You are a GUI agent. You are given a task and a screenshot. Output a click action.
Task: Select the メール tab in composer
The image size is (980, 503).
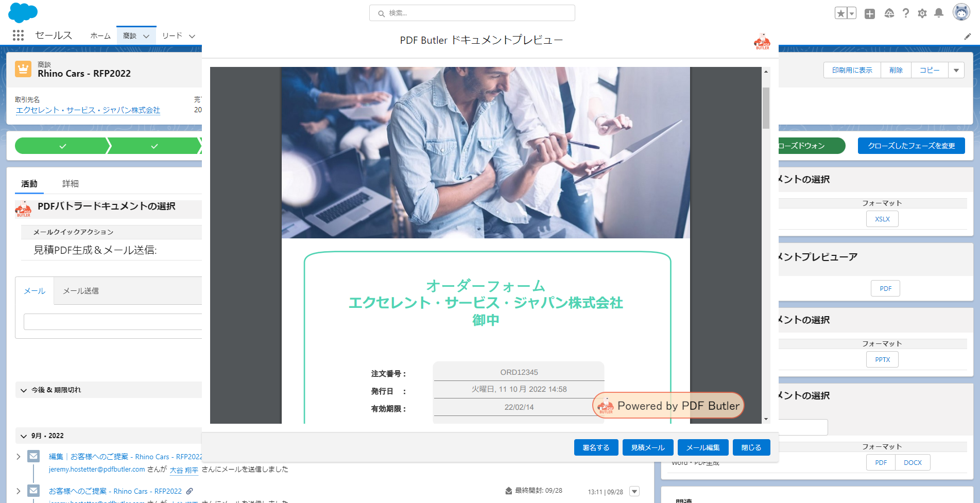35,291
